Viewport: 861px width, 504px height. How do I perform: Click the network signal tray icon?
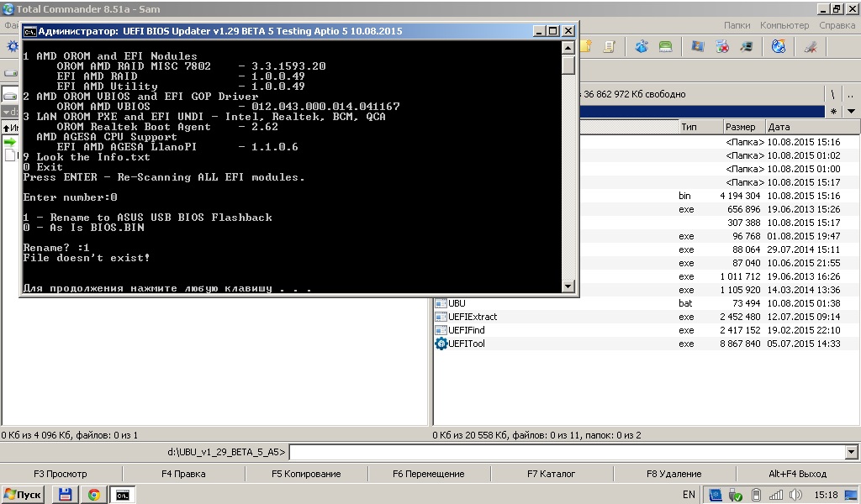[776, 495]
